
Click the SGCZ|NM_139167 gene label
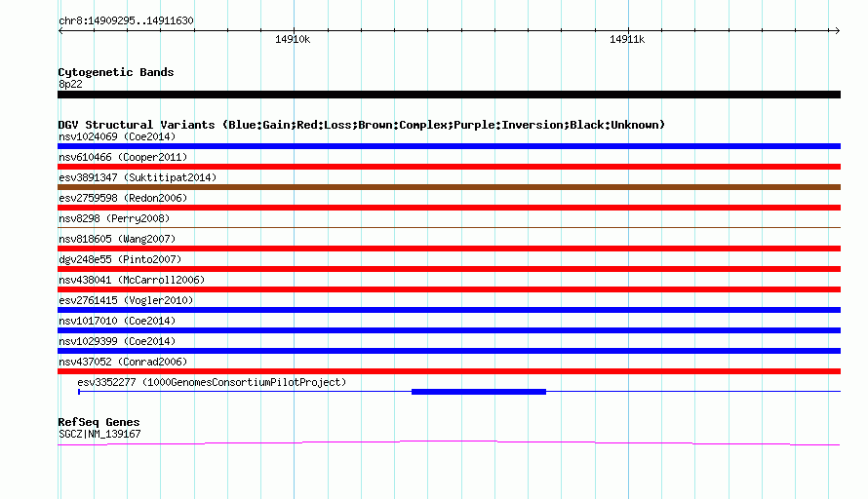tap(99, 435)
